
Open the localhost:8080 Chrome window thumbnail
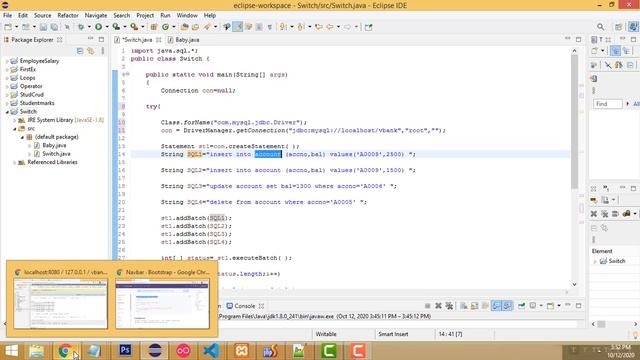tap(60, 303)
